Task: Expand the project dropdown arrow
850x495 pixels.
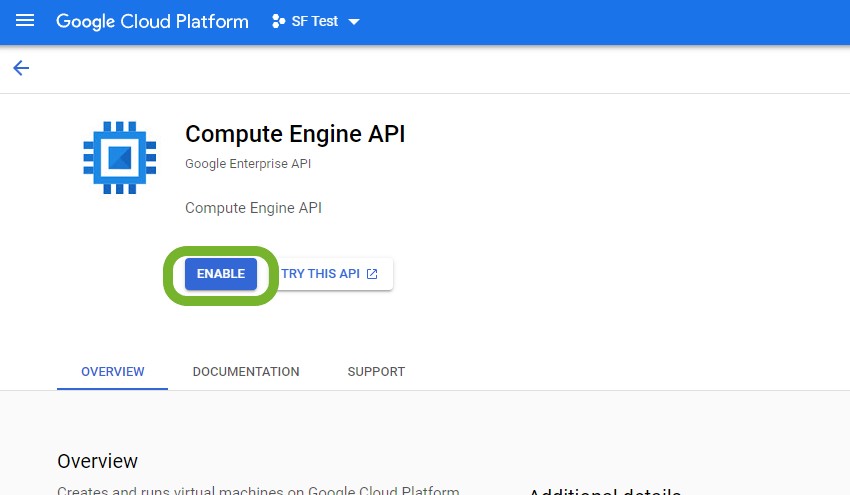Action: (x=354, y=22)
